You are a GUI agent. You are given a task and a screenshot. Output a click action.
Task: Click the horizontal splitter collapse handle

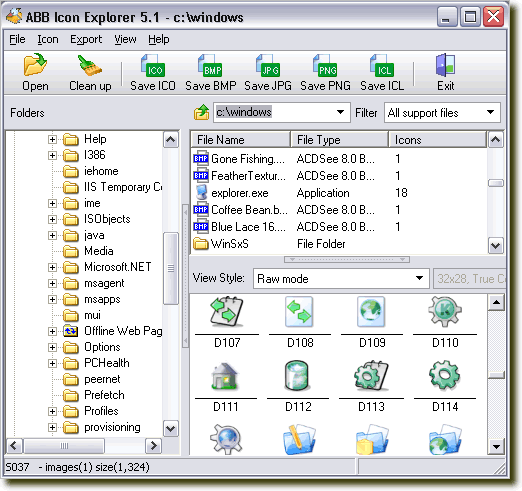tap(347, 259)
